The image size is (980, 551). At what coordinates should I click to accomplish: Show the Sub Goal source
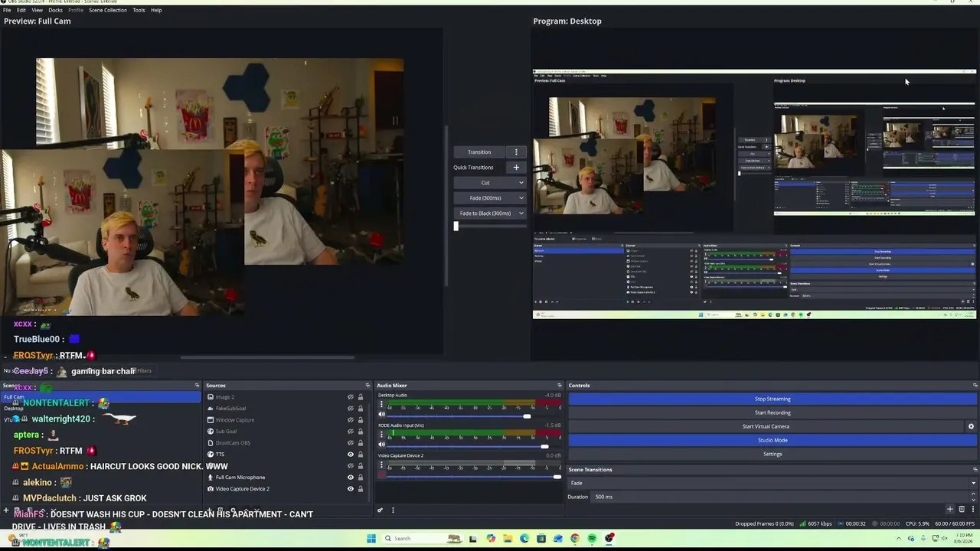click(351, 432)
